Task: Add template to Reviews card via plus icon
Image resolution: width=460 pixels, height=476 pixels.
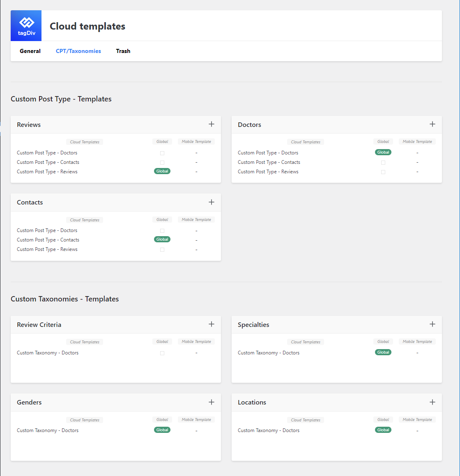Action: (x=212, y=124)
